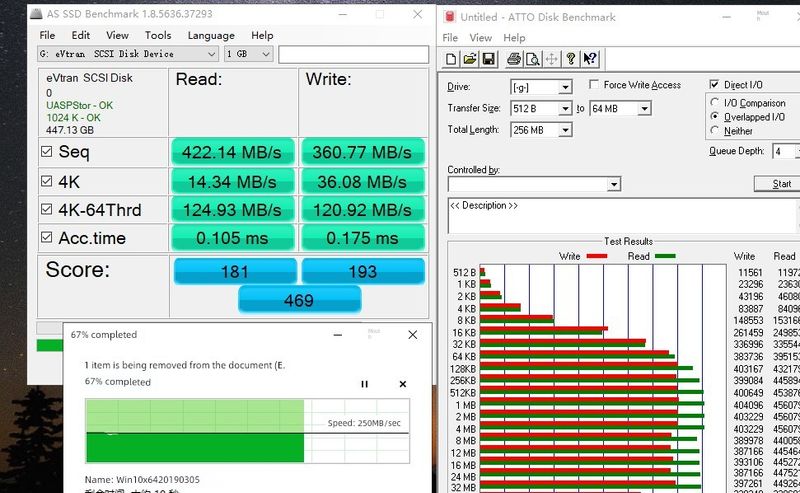
Task: Click the context help arrow-question icon
Action: (590, 59)
